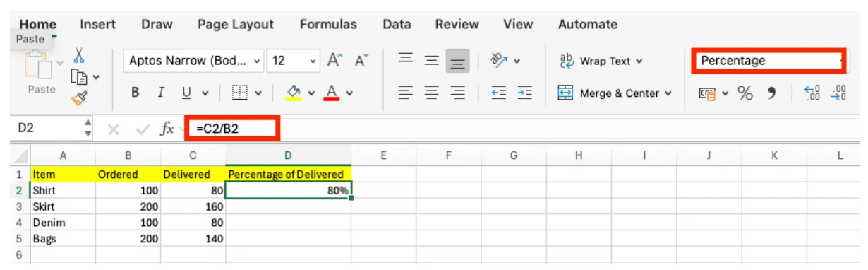Screen dimensions: 868x270
Task: Click the Cut scissors icon
Action: (79, 55)
